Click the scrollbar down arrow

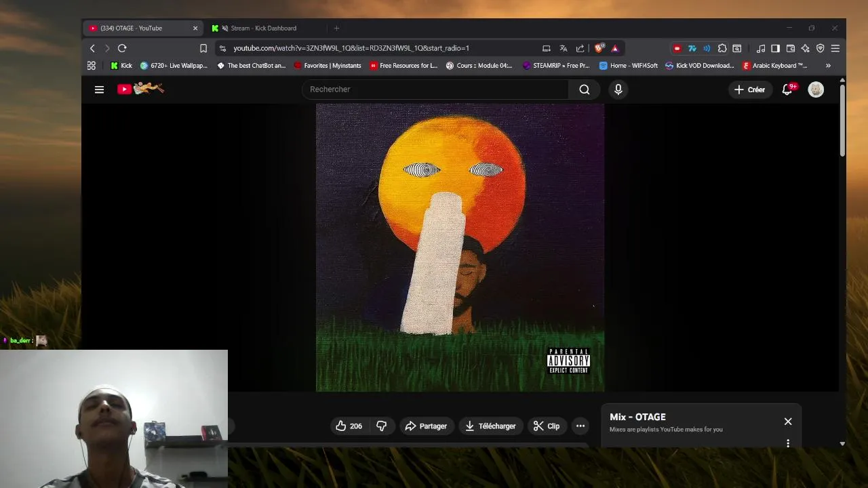pyautogui.click(x=842, y=443)
